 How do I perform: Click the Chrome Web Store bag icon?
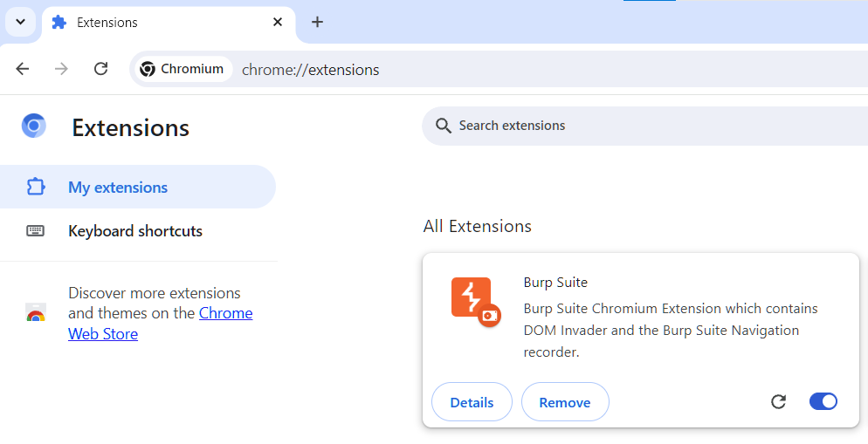pyautogui.click(x=36, y=313)
